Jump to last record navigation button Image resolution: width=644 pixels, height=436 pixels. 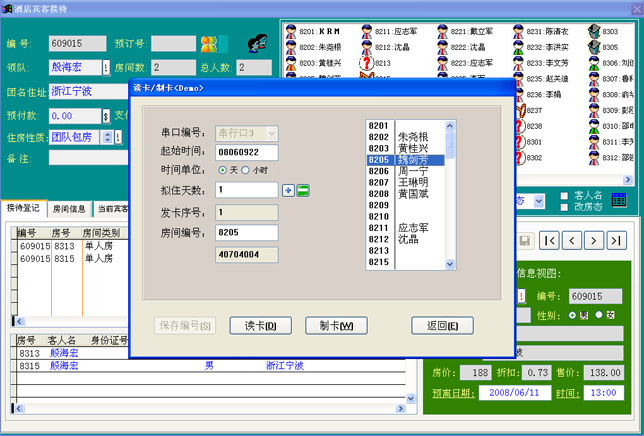click(619, 240)
